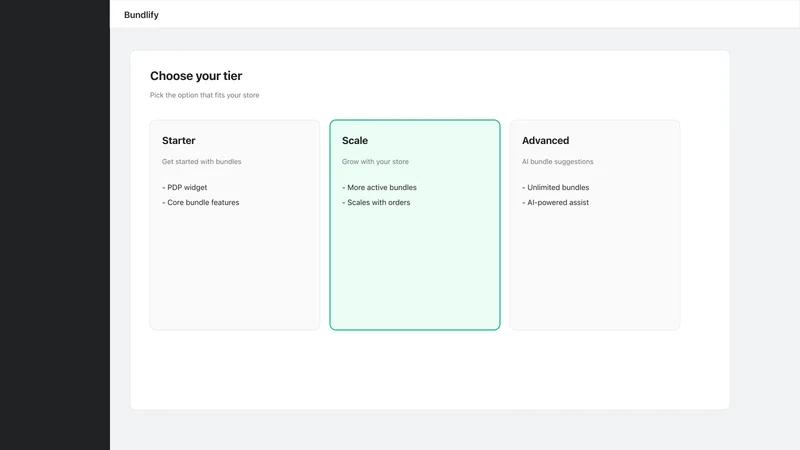The height and width of the screenshot is (450, 800).
Task: Click 'Core bundle features' line
Action: [x=201, y=203]
